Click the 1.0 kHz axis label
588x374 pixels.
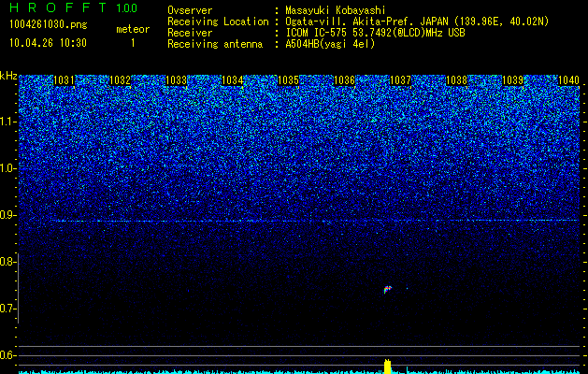pyautogui.click(x=7, y=168)
